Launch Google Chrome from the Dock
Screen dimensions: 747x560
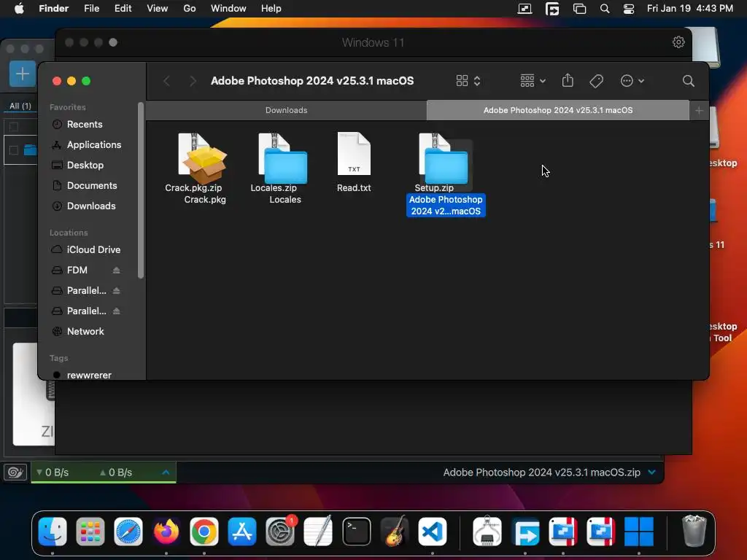204,531
